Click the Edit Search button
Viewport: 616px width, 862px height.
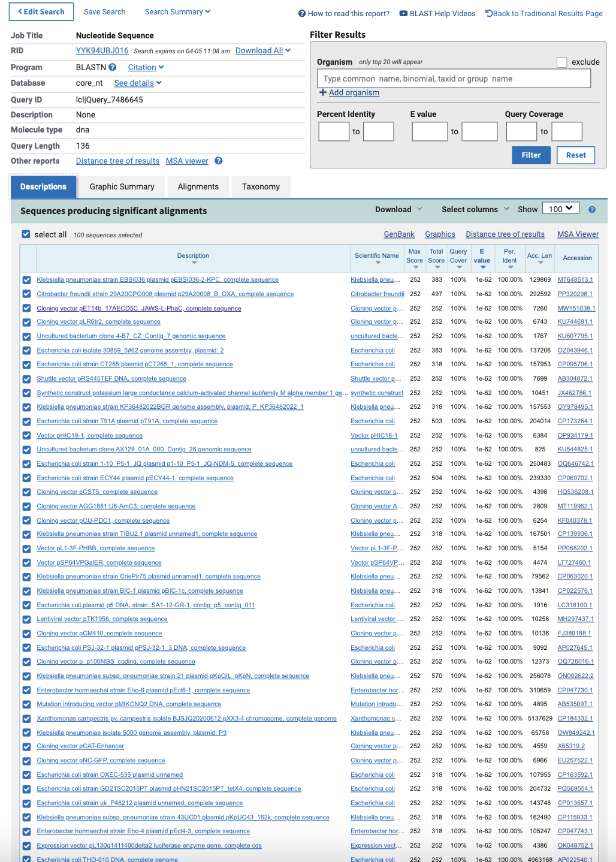pos(41,11)
